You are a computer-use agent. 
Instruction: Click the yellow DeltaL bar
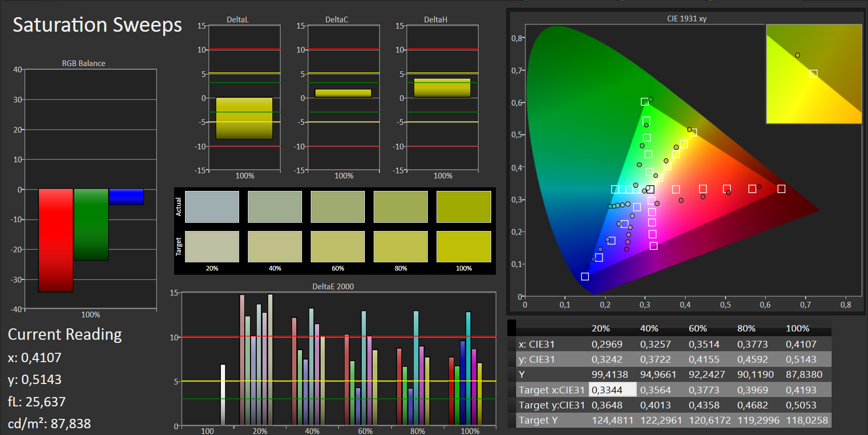tap(244, 118)
